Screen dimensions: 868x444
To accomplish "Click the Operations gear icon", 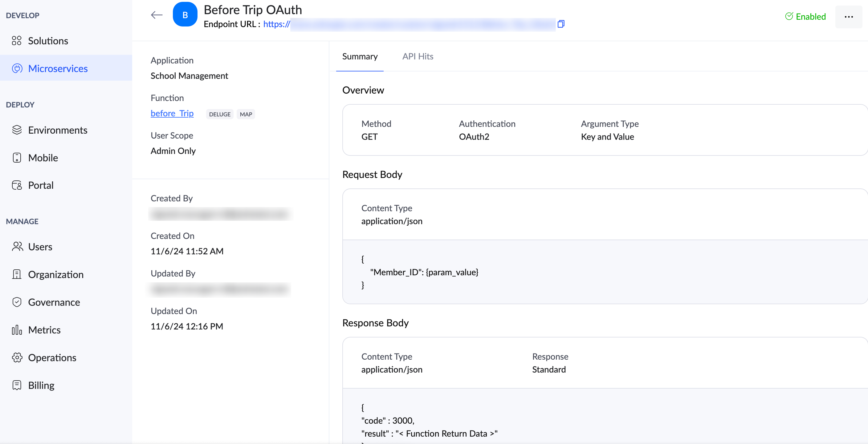I will point(17,357).
